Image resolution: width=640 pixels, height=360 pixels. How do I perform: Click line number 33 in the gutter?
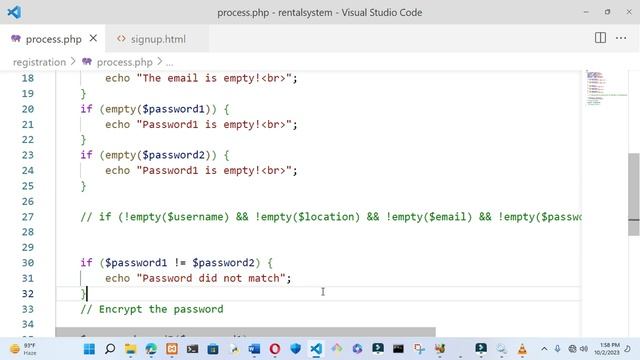pyautogui.click(x=28, y=309)
